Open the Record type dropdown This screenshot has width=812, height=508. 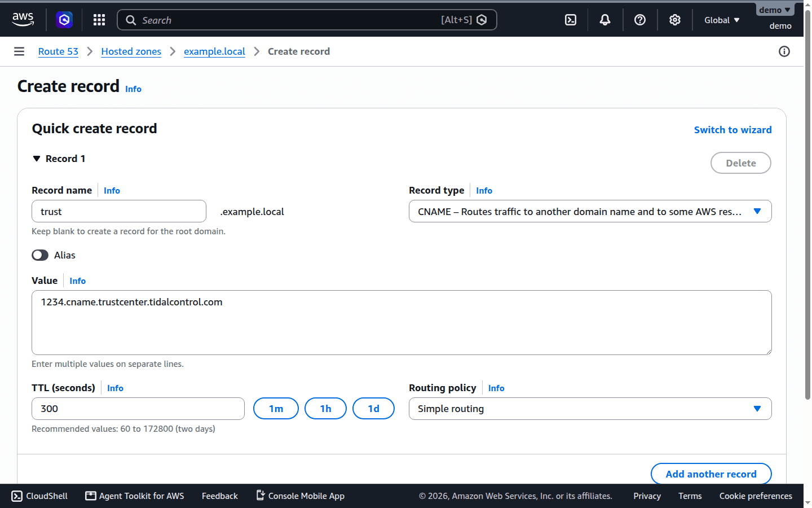pyautogui.click(x=590, y=211)
